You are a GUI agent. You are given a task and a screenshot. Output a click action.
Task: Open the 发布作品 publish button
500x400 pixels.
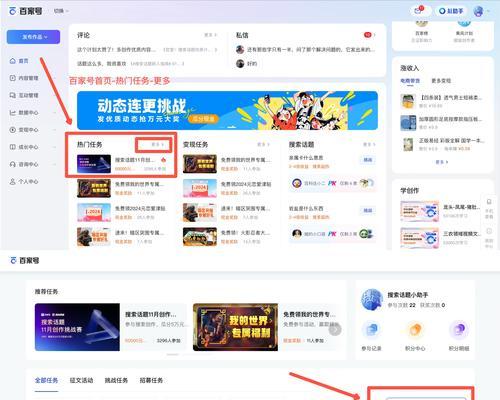tap(33, 37)
